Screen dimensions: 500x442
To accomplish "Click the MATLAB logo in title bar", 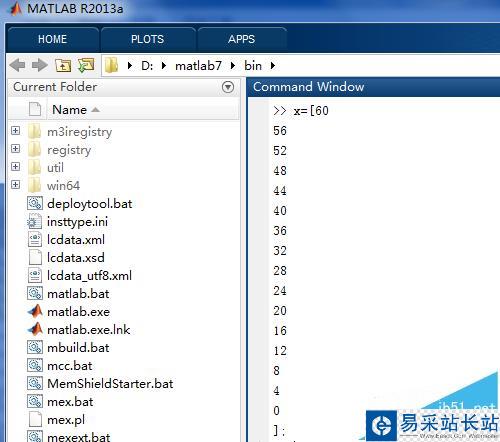I will (x=15, y=9).
